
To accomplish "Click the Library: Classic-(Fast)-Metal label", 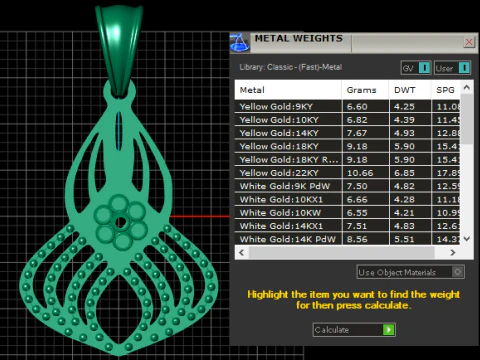I will tap(290, 67).
